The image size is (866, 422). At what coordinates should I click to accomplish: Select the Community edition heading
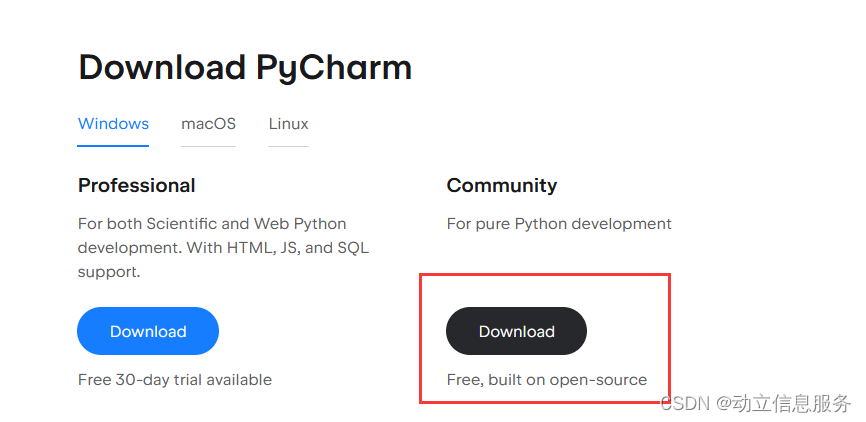502,185
